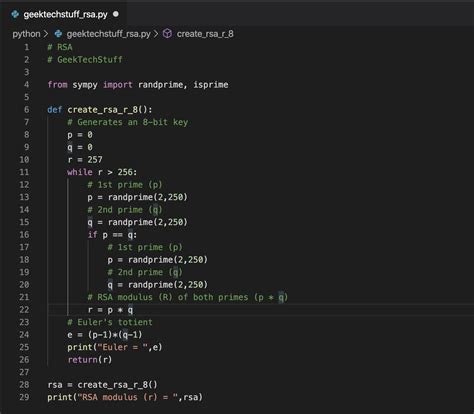Click the '# RSA modulus (R)' comment

coord(188,297)
